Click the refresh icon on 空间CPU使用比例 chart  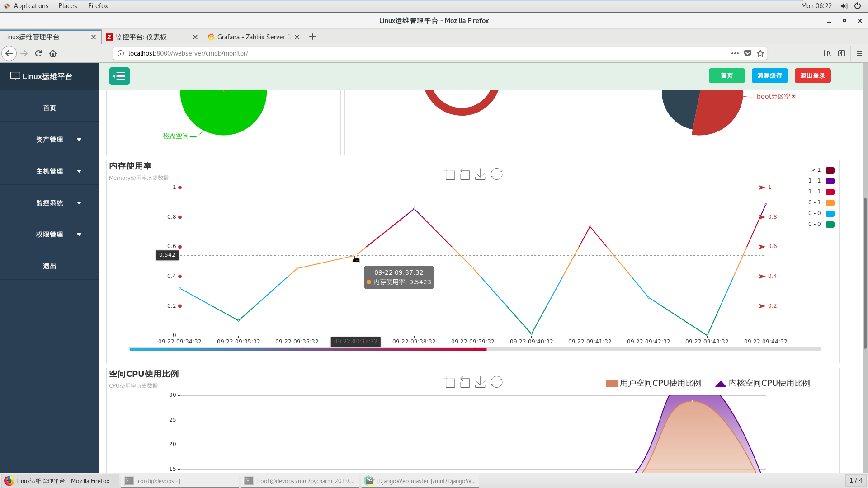496,383
